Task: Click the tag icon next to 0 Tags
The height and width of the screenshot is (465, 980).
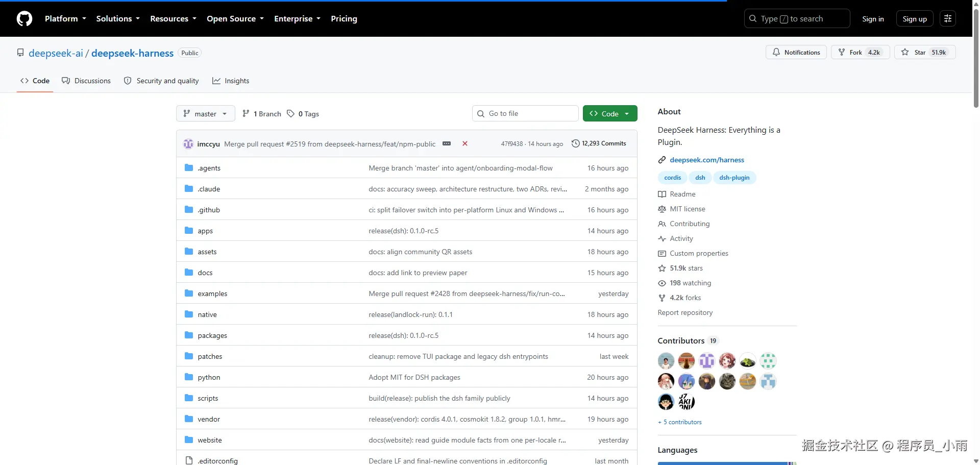Action: tap(290, 114)
